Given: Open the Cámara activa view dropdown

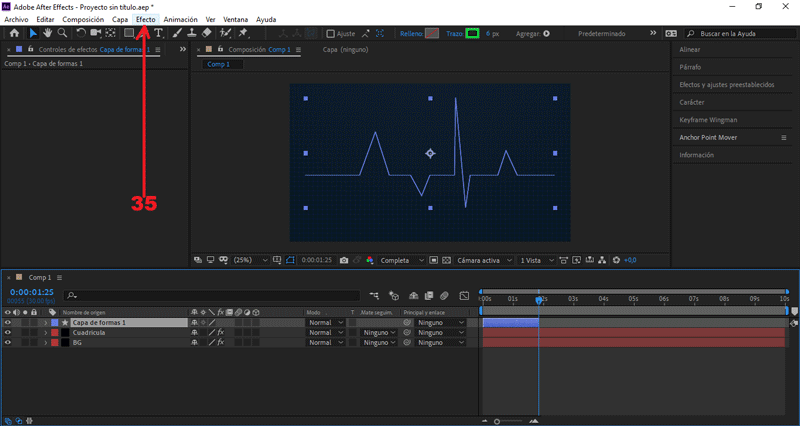Looking at the screenshot, I should point(484,260).
